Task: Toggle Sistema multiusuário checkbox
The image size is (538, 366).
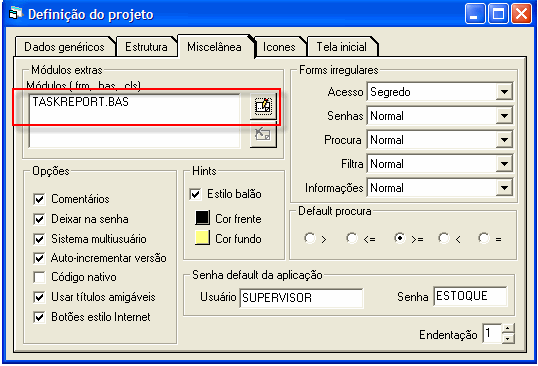Action: pyautogui.click(x=39, y=239)
